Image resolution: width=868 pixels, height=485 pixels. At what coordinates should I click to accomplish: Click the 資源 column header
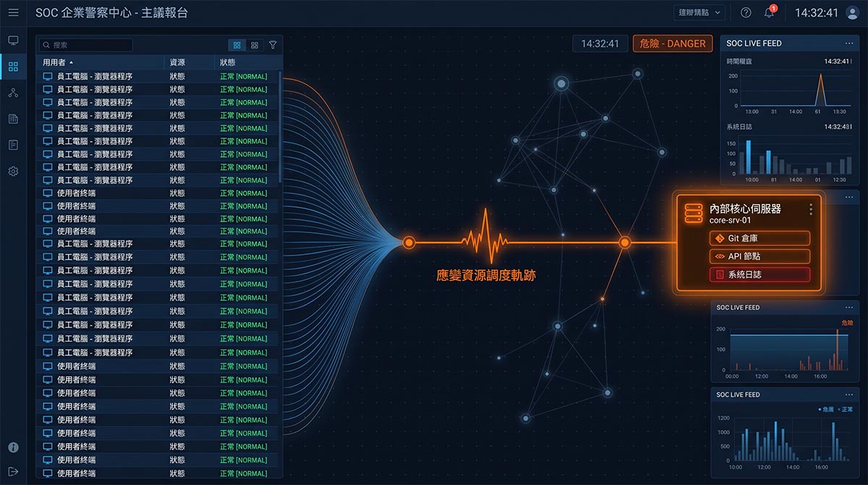tap(177, 63)
